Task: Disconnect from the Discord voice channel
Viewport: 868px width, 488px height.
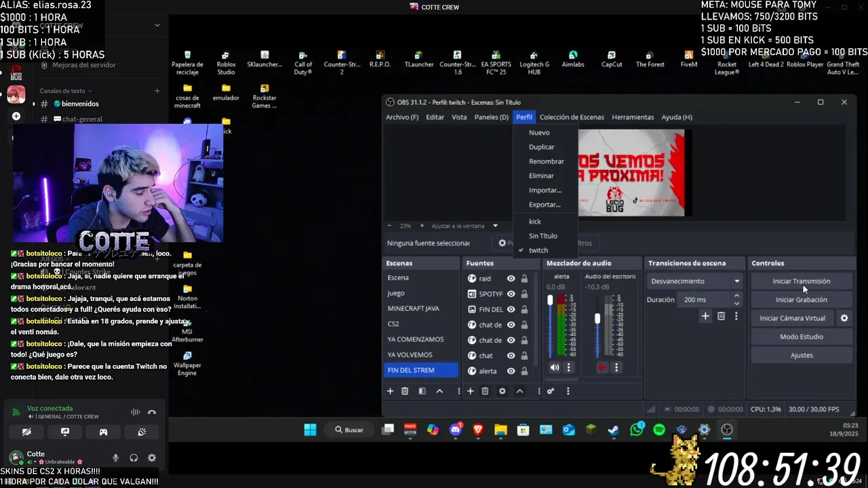Action: click(x=152, y=412)
